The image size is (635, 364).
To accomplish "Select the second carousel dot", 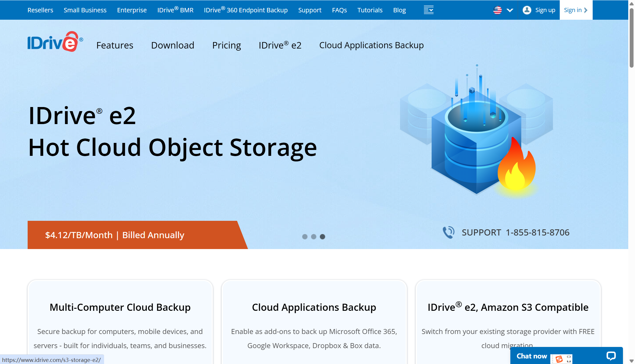I will [314, 237].
